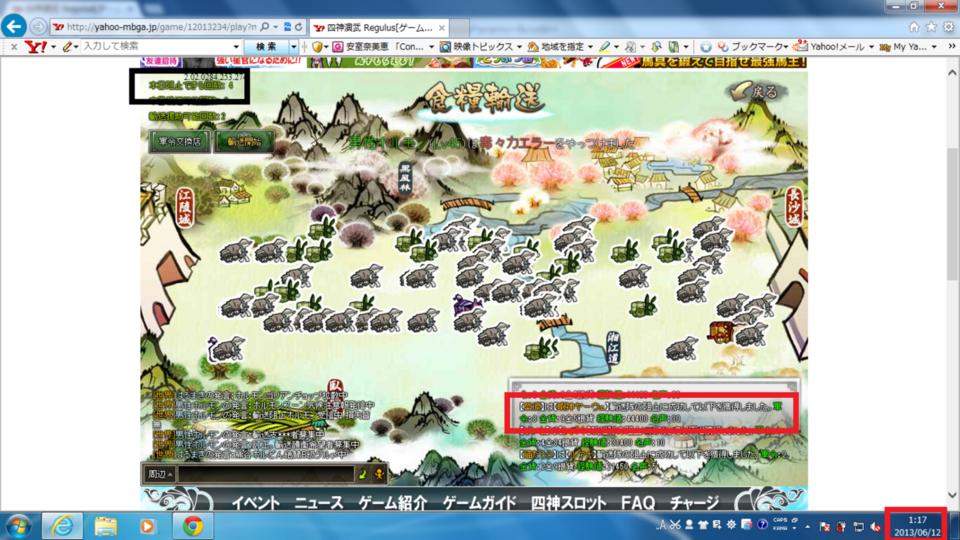Click the security shield icon on the toolbar
The height and width of the screenshot is (540, 960).
point(317,47)
